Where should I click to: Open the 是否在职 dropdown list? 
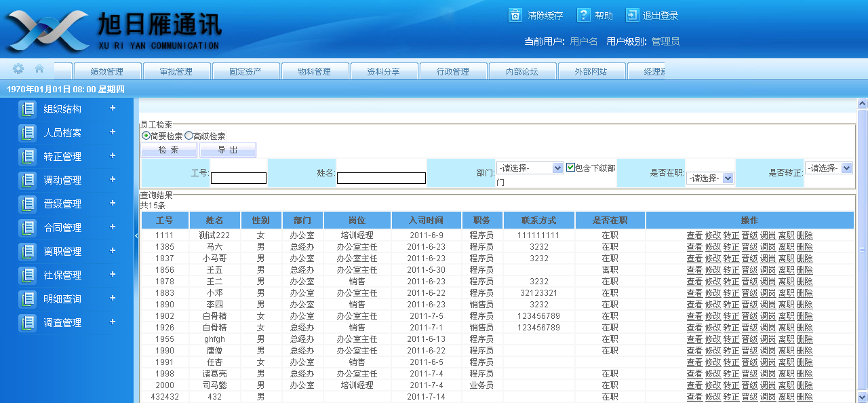[728, 178]
